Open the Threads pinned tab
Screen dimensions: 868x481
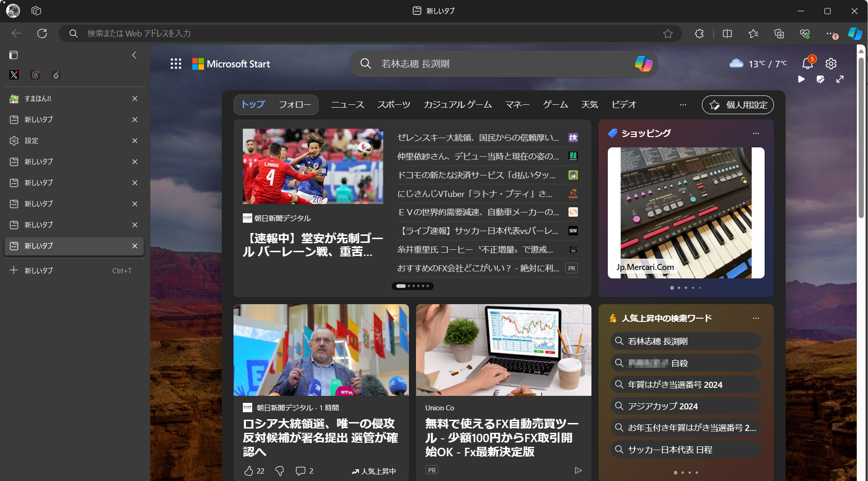coord(35,75)
